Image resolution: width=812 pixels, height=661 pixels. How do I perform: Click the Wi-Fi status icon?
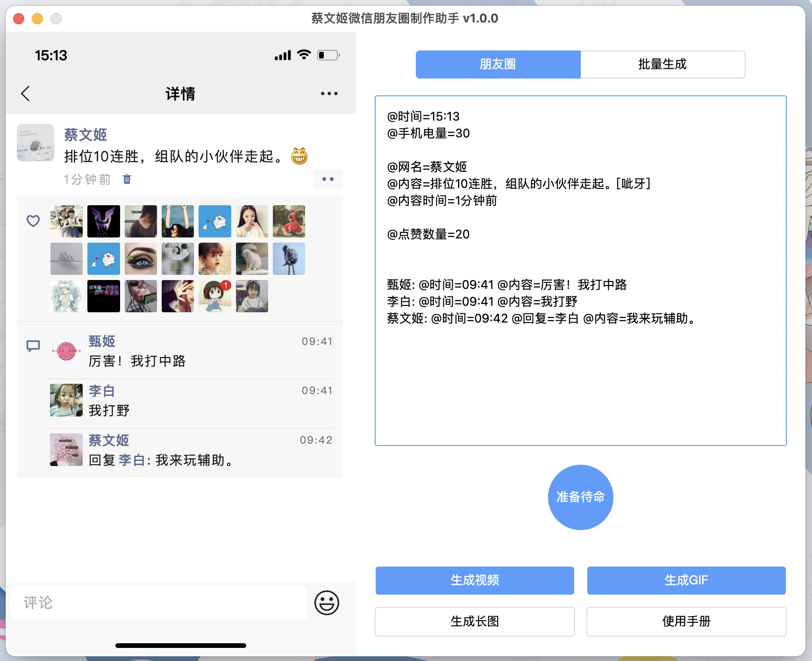[304, 55]
